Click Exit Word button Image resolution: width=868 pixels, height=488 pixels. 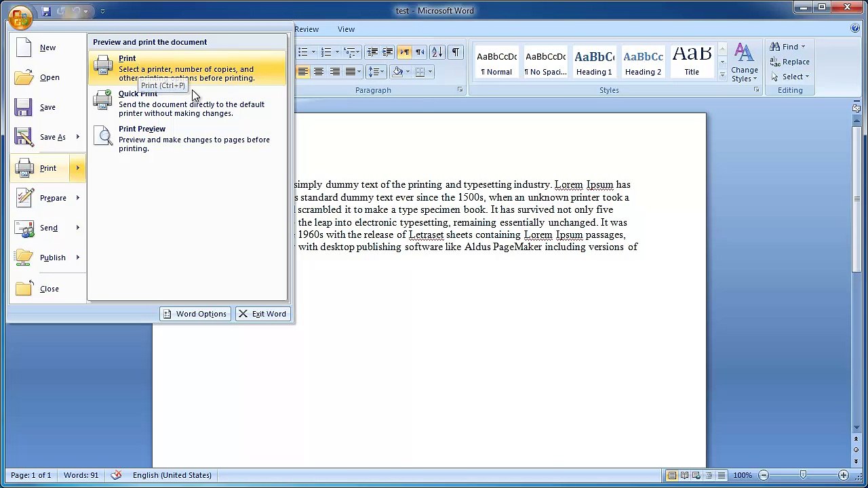pos(262,314)
